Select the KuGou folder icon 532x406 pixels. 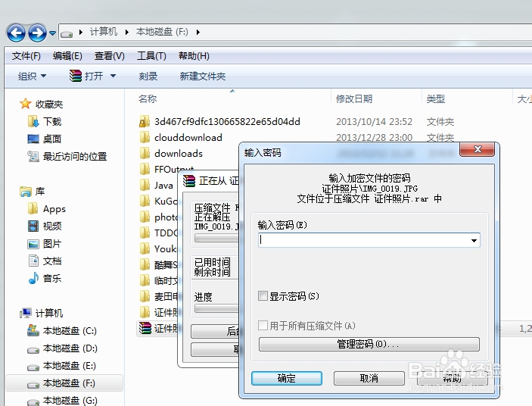(x=145, y=201)
